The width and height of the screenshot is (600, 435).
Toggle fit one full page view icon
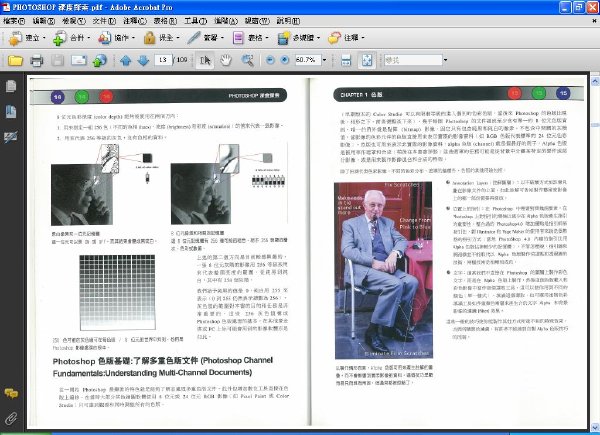pos(367,60)
